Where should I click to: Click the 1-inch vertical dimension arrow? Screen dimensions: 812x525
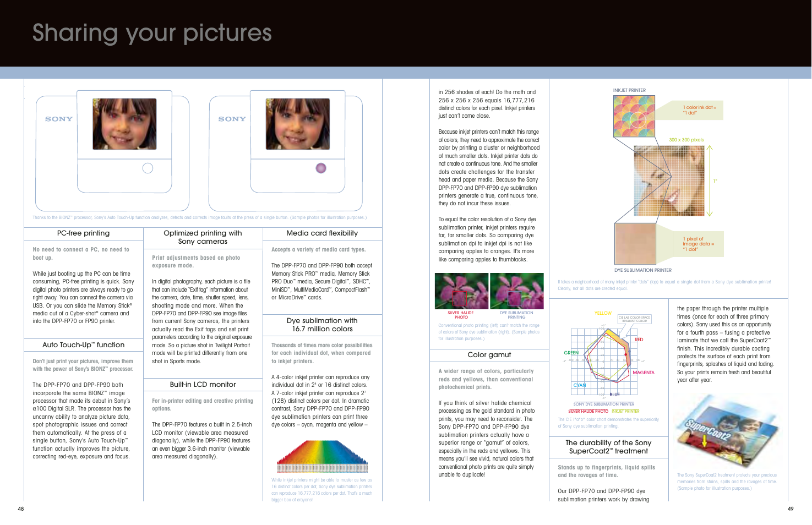click(709, 181)
